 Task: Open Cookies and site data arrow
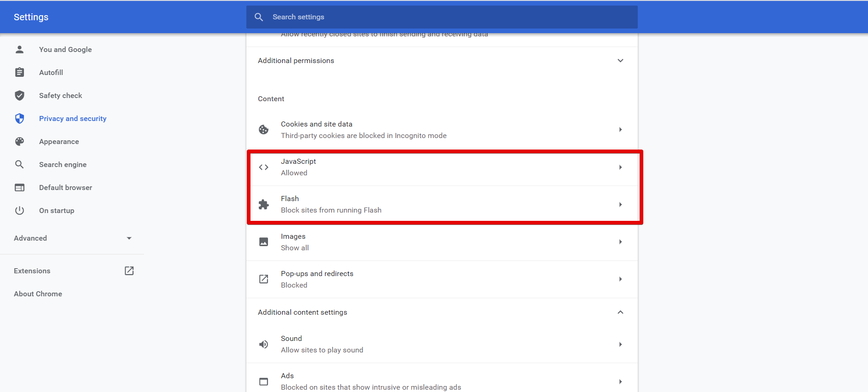620,130
